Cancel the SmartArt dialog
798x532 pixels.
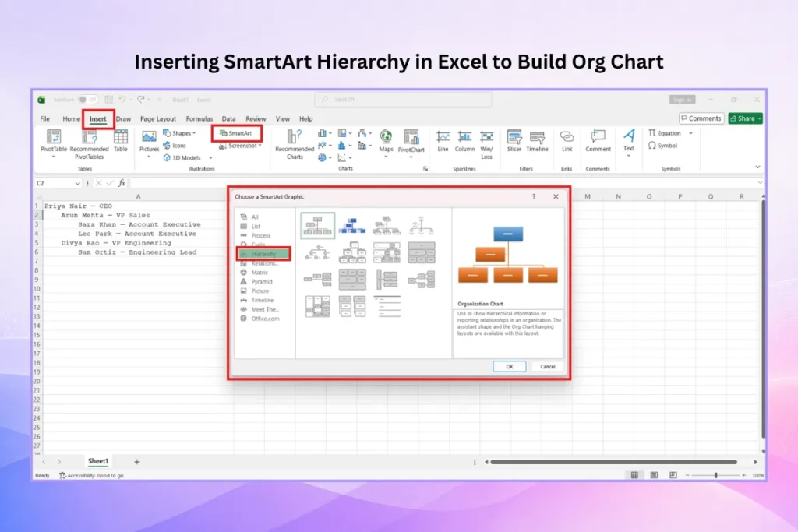[548, 367]
